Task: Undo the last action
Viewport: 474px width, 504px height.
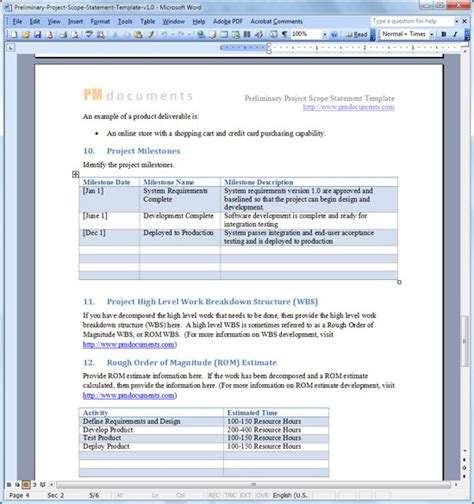Action: point(164,34)
